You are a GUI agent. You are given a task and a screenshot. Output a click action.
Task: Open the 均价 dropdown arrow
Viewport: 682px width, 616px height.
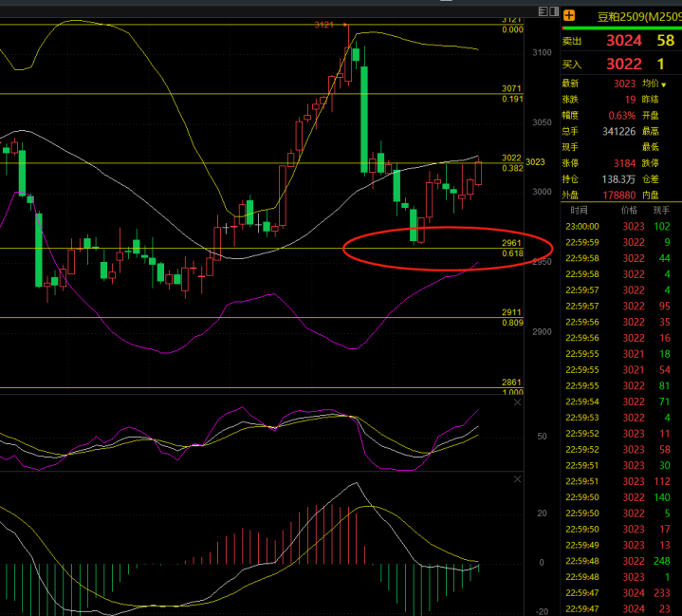tap(663, 84)
